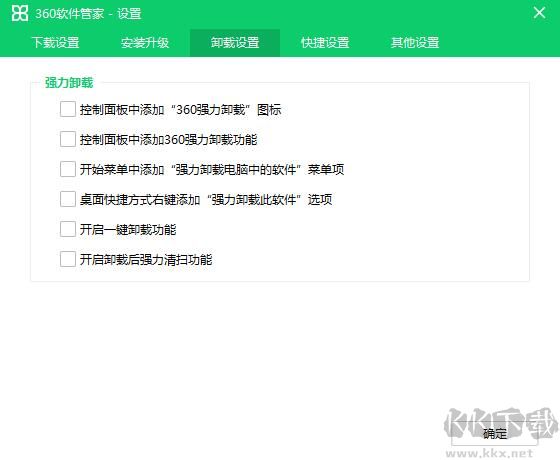Viewport: 560px width, 460px height.
Task: Open the 其他设置 tab
Action: point(415,43)
